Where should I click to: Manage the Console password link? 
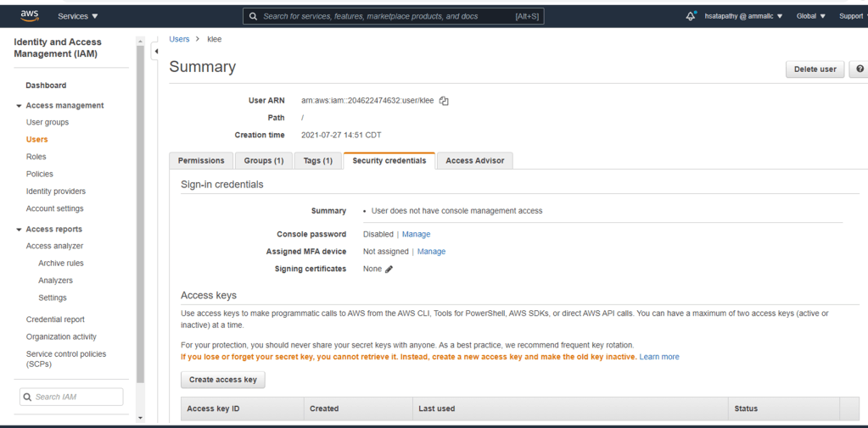(416, 235)
